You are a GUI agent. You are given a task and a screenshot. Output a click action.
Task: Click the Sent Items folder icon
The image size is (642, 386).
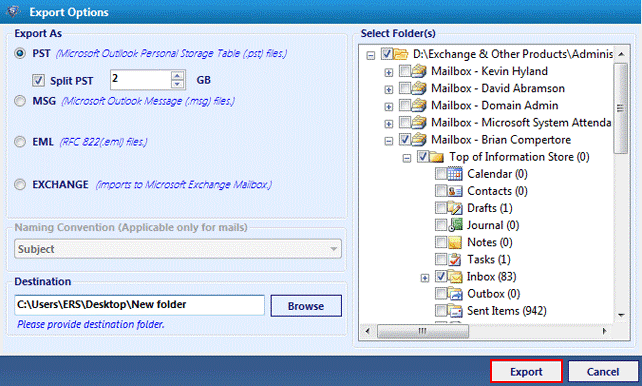pos(455,311)
